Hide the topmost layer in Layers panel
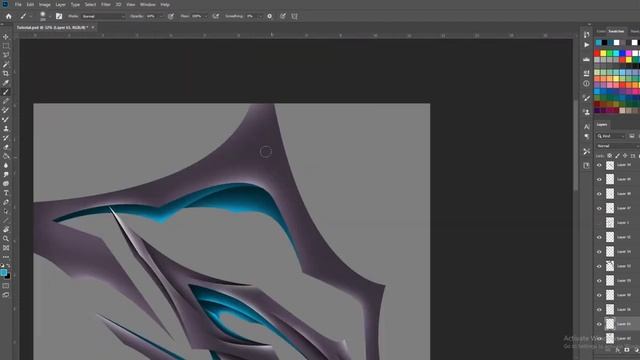The width and height of the screenshot is (640, 360). 599,165
